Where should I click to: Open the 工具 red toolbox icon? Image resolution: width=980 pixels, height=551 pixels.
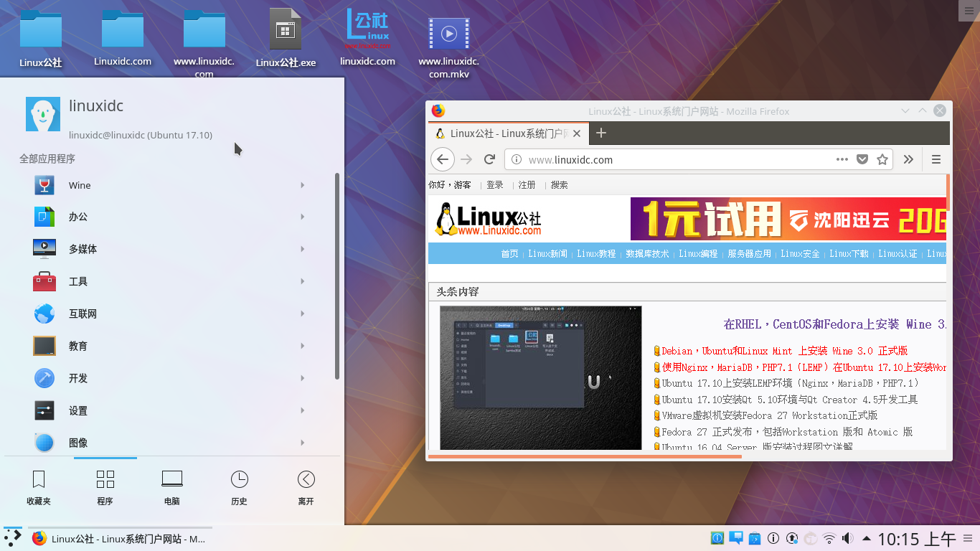[44, 281]
